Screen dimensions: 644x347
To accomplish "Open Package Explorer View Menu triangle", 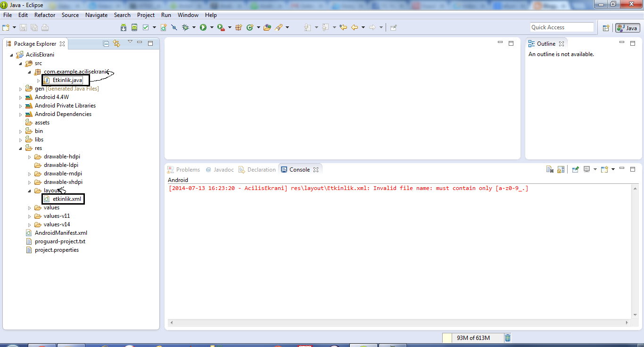I will tap(130, 42).
